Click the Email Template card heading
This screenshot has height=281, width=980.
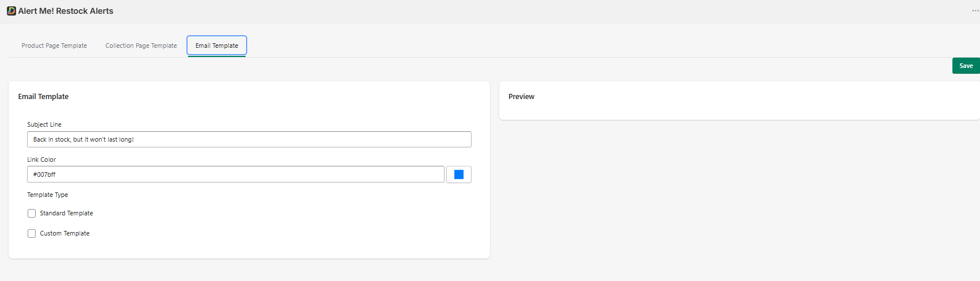point(43,97)
